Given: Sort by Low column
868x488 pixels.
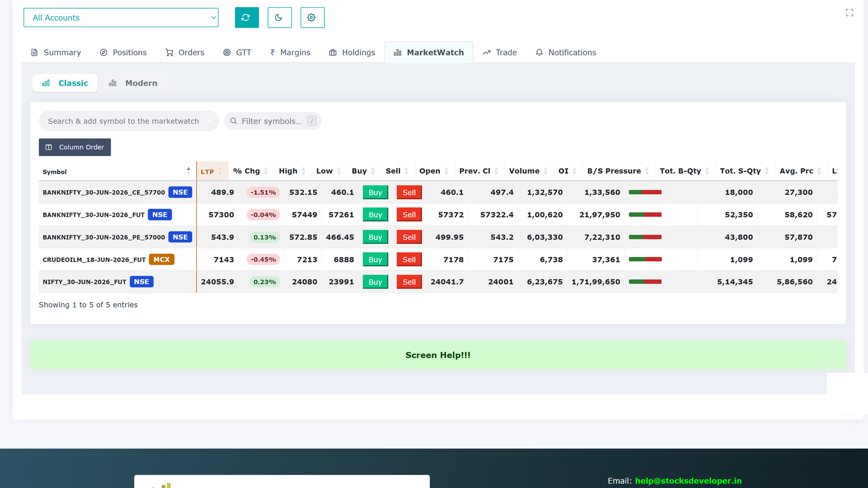Looking at the screenshot, I should (329, 171).
